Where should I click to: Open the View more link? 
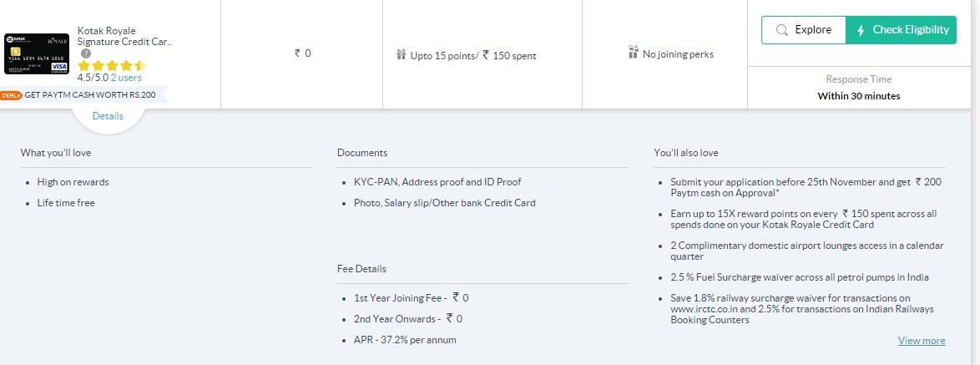click(x=922, y=341)
